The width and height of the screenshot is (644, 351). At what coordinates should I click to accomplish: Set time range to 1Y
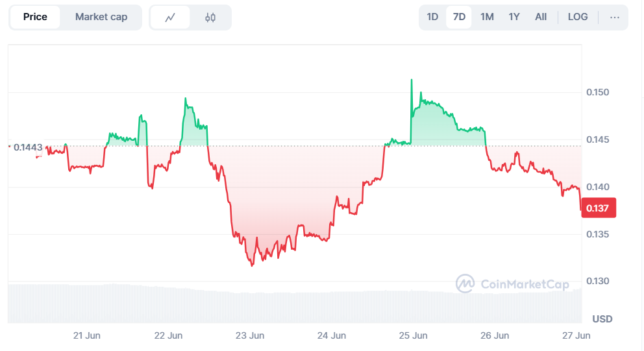[x=514, y=17]
